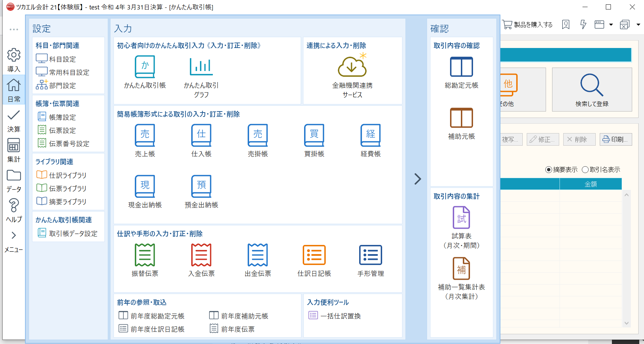Select データ folder in sidebar

point(14,180)
